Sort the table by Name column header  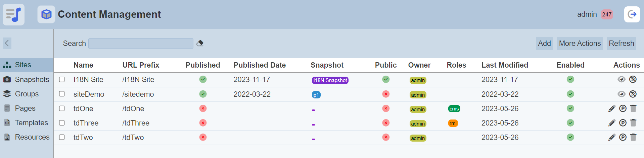point(83,65)
